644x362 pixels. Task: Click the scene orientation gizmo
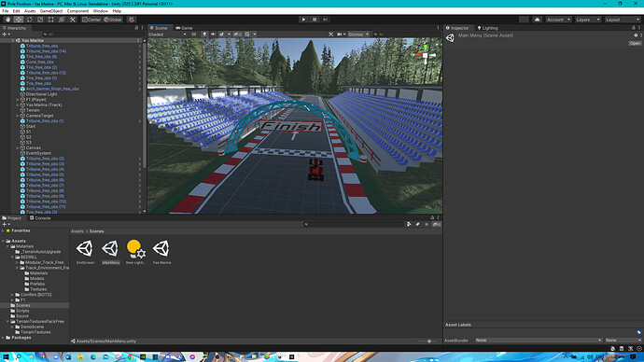pos(426,55)
